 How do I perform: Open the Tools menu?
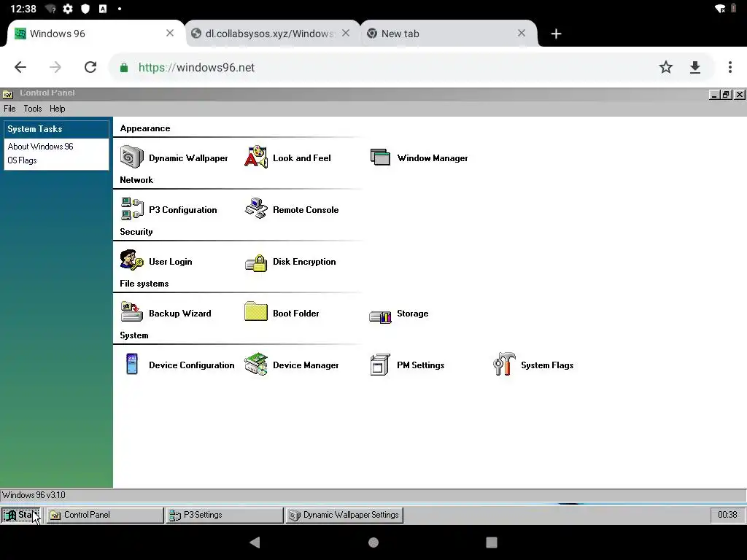tap(33, 109)
